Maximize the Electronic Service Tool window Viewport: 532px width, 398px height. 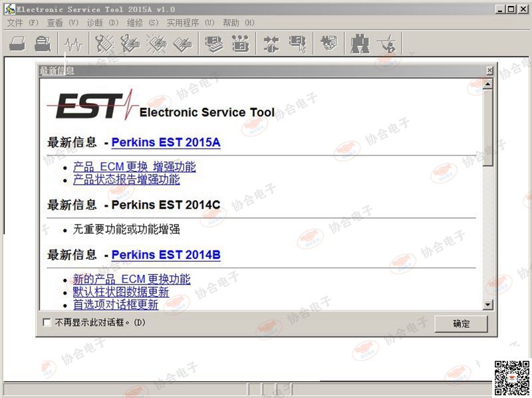point(511,9)
